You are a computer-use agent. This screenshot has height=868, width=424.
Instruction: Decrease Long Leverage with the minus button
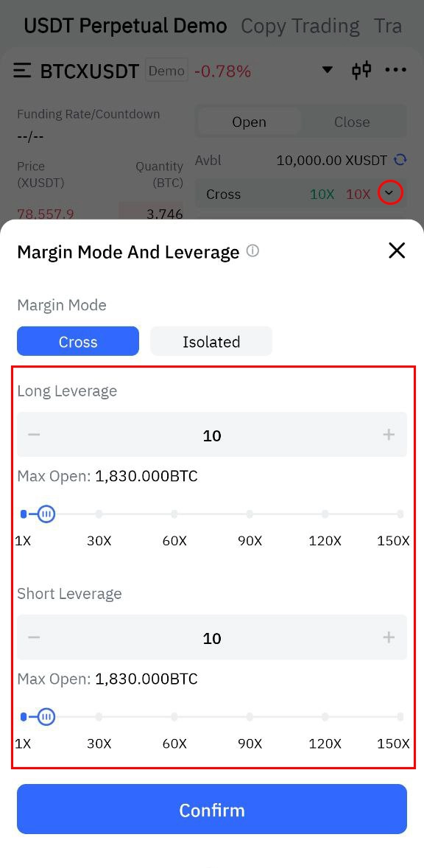[35, 435]
